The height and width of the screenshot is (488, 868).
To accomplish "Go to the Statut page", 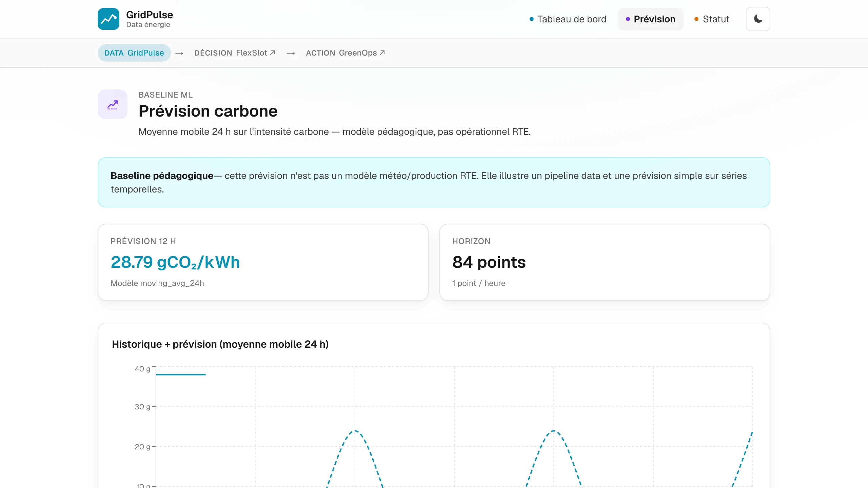I will tap(712, 19).
